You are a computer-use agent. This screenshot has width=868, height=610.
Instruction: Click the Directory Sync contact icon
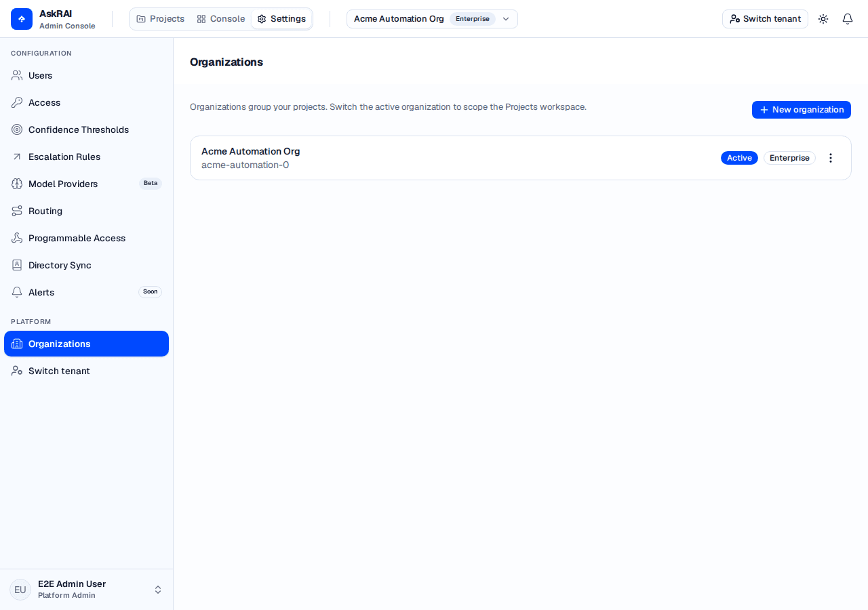17,265
